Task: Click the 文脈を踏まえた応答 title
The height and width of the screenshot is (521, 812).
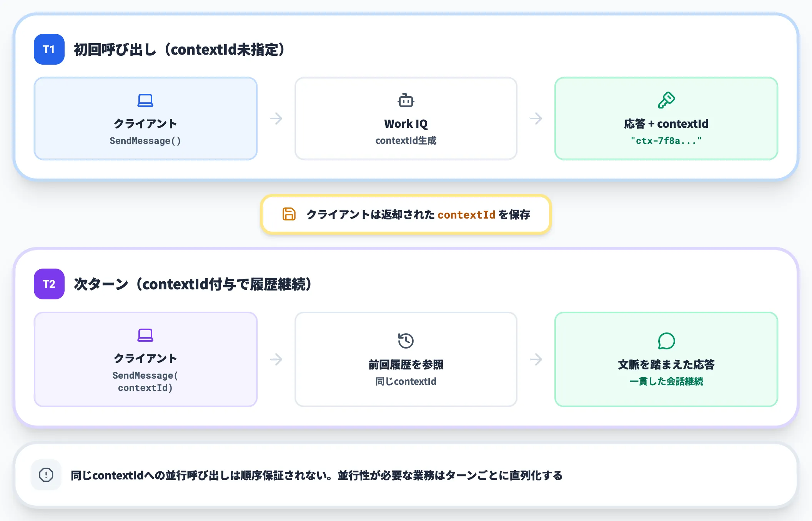Action: tap(666, 364)
